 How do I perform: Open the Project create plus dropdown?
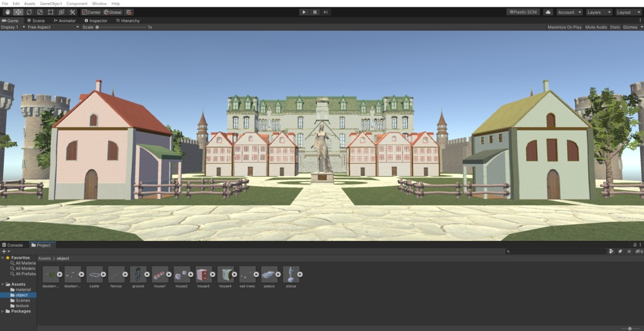tap(6, 251)
